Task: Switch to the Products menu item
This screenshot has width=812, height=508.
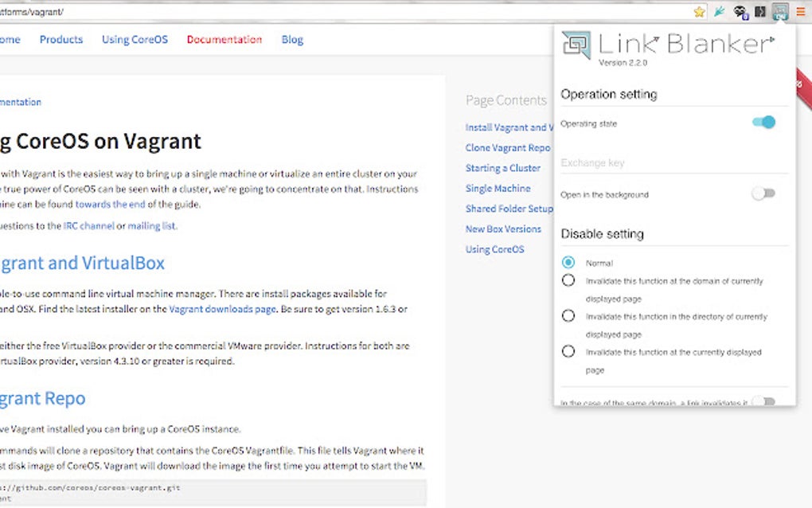Action: click(x=61, y=39)
